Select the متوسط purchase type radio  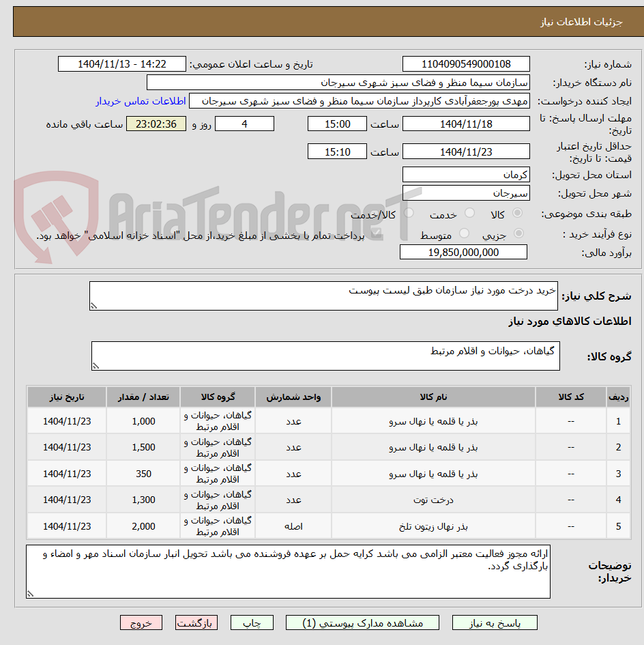(x=465, y=233)
